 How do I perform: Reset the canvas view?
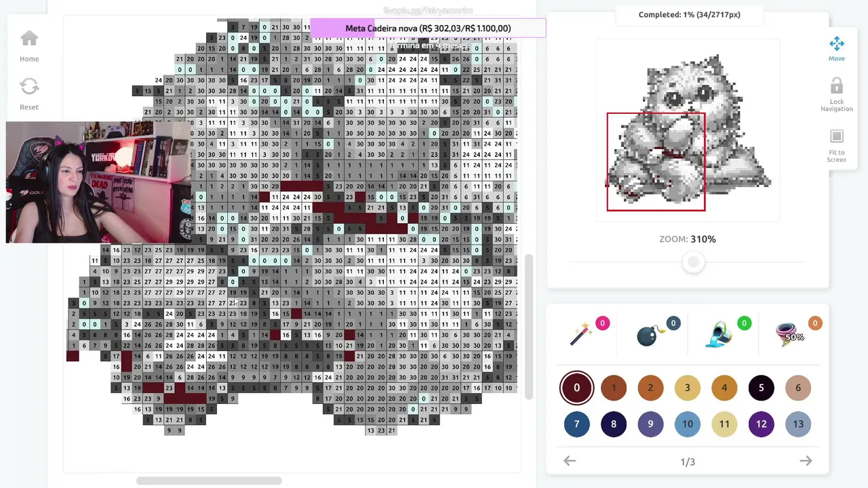29,94
